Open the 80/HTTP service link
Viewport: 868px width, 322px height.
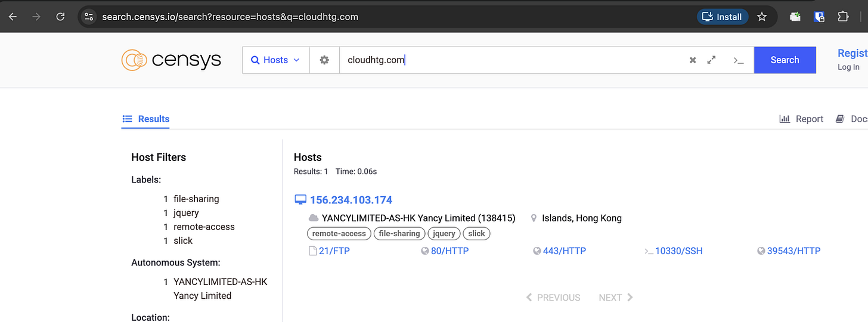click(x=445, y=251)
